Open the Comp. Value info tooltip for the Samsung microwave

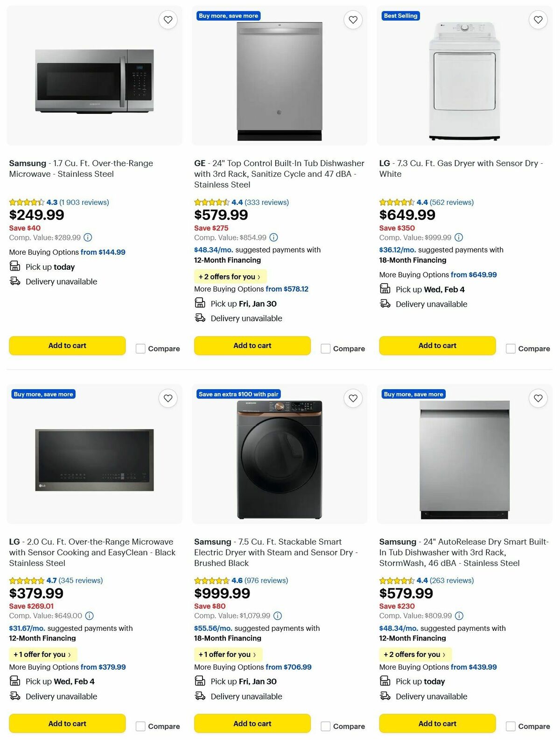(x=88, y=237)
